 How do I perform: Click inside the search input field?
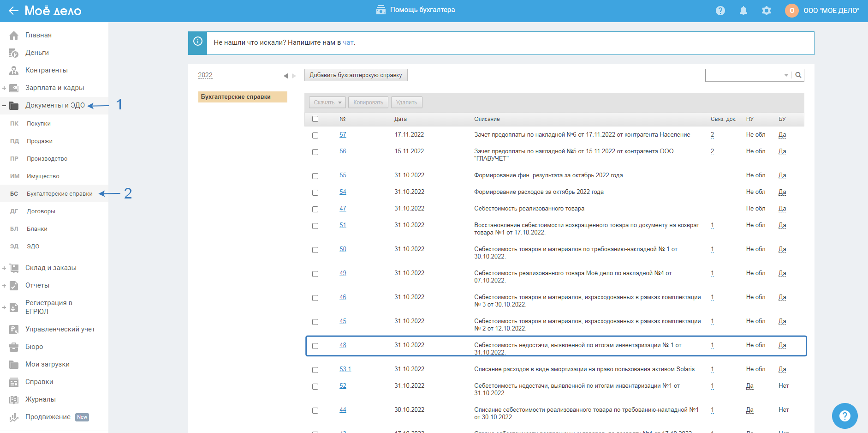743,75
